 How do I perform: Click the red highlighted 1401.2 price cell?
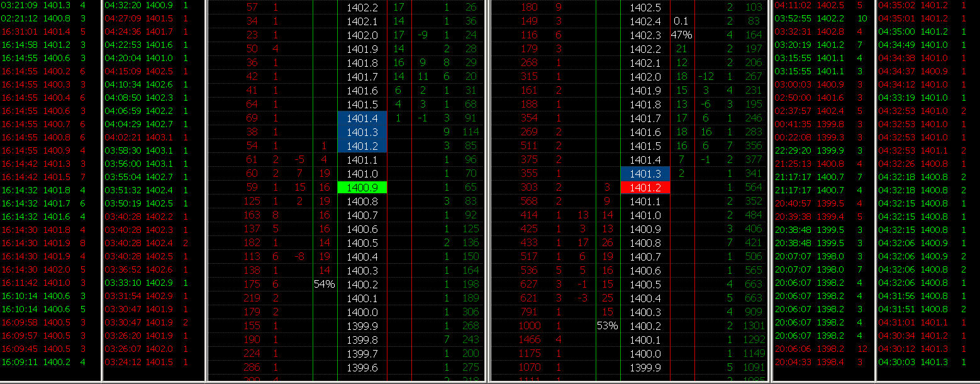(x=645, y=187)
